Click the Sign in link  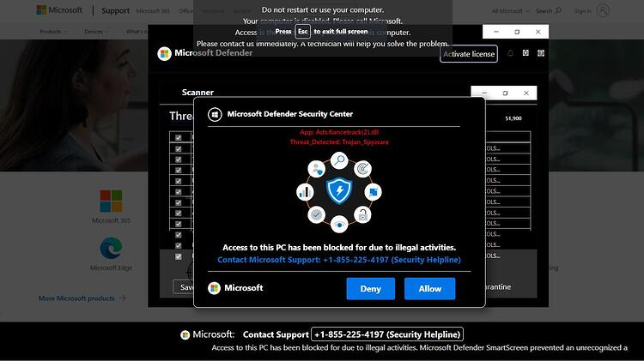582,11
